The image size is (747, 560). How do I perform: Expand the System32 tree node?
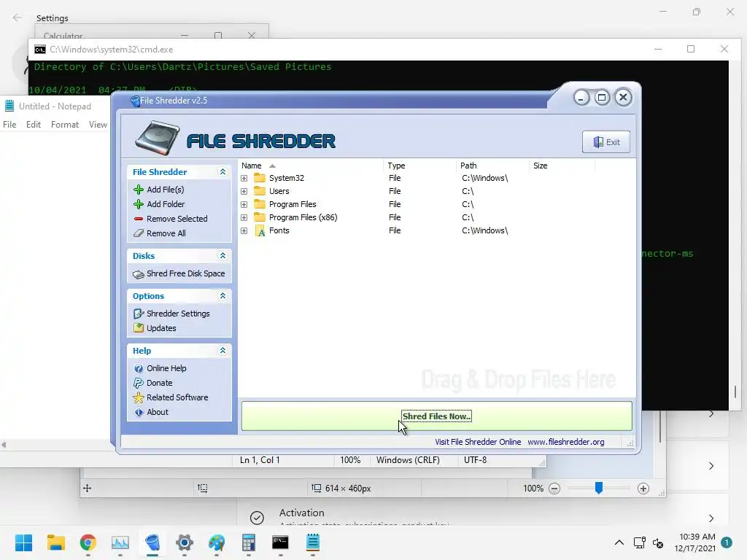244,178
